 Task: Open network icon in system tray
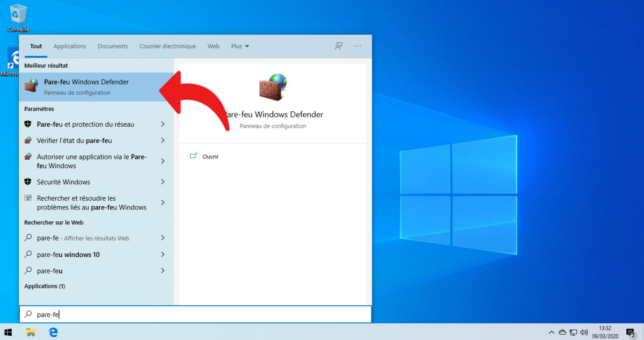573,332
